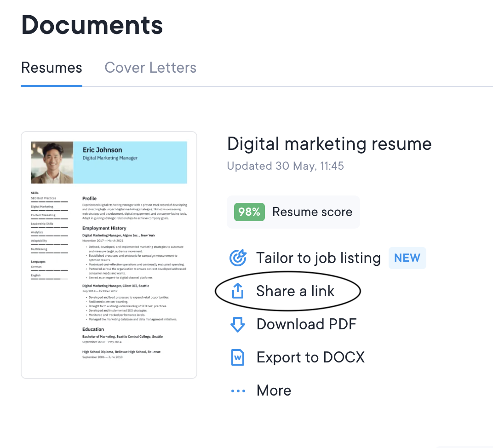Select Export to DOCX text
Viewport: 493px width, 448px height.
tap(310, 357)
